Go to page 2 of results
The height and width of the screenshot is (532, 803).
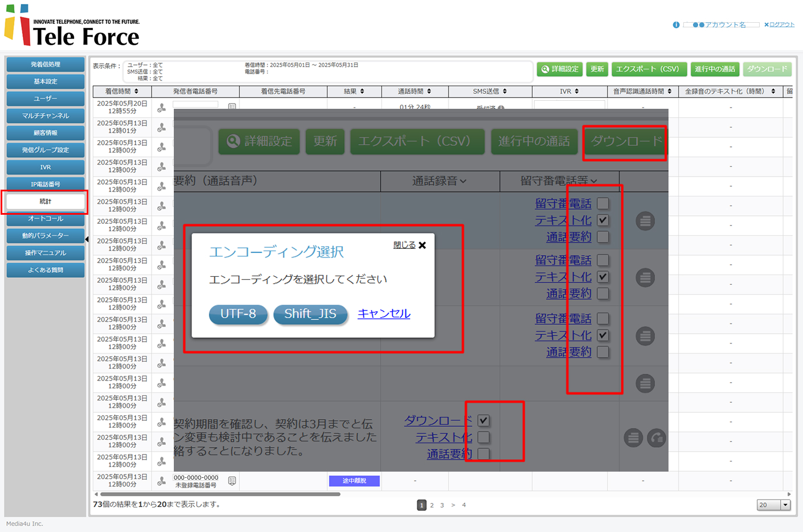tap(432, 505)
